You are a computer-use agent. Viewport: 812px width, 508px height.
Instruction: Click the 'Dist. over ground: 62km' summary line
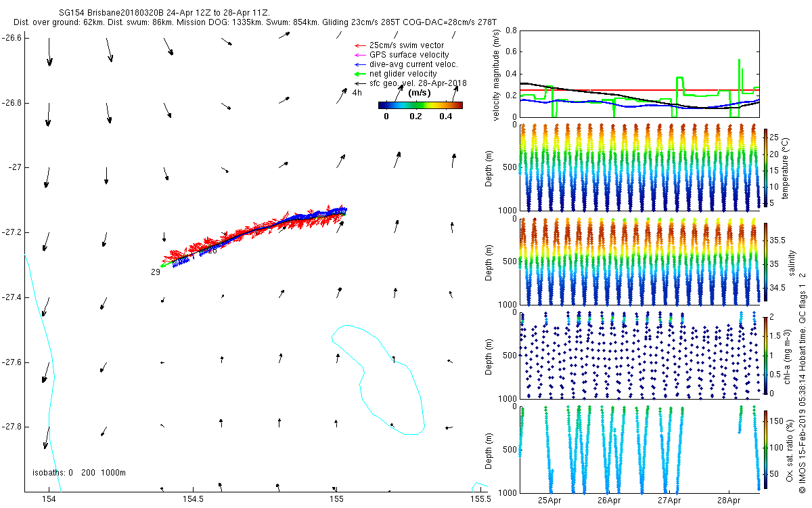254,22
